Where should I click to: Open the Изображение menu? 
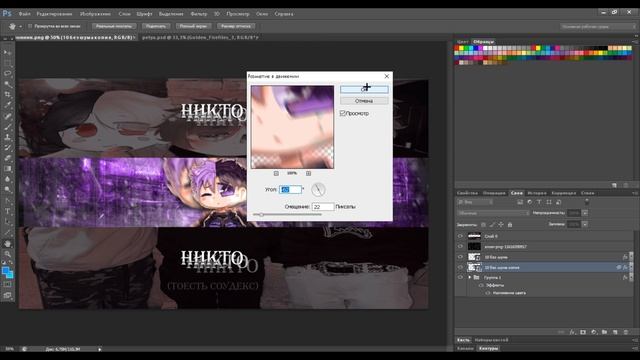(x=95, y=14)
